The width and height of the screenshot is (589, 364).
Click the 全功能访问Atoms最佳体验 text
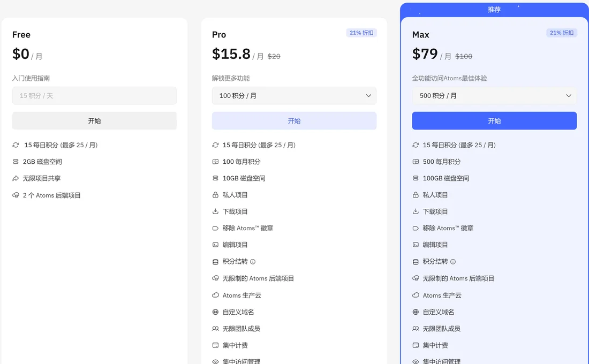pyautogui.click(x=449, y=78)
